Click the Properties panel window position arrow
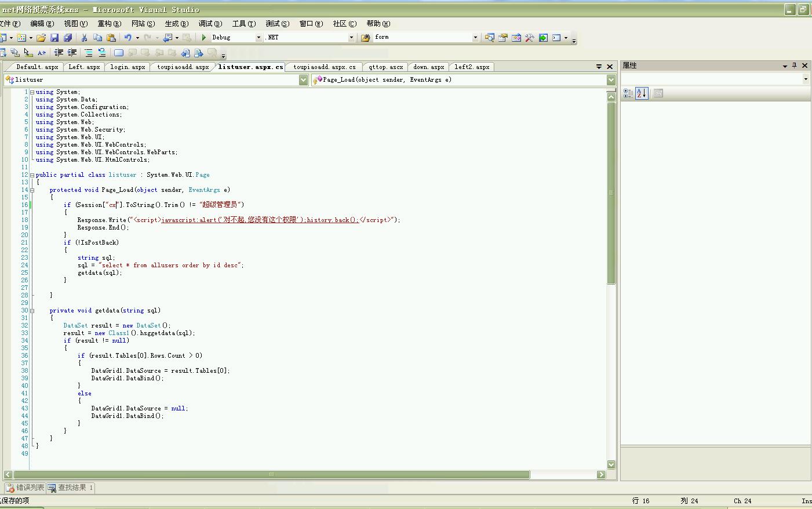The height and width of the screenshot is (509, 812). [785, 66]
